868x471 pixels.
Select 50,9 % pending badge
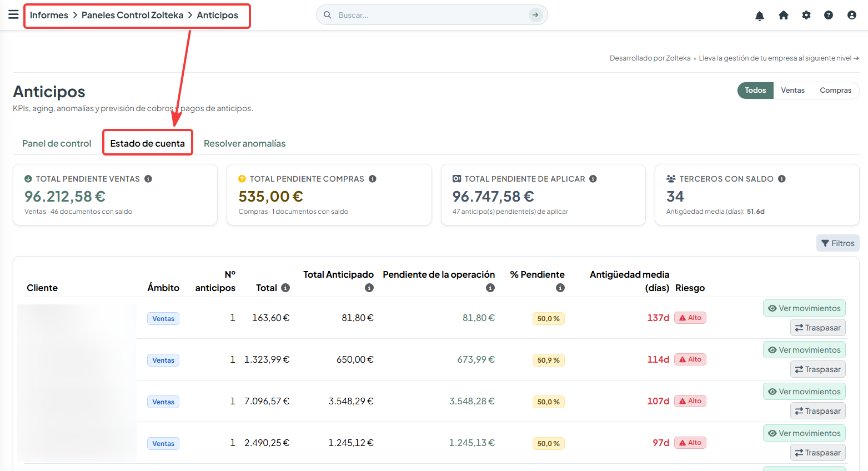click(x=548, y=360)
